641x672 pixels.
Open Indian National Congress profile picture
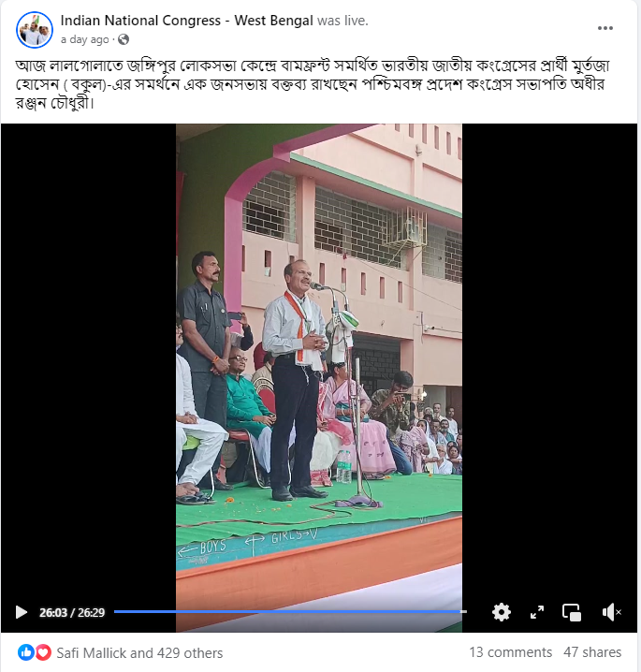tap(35, 30)
